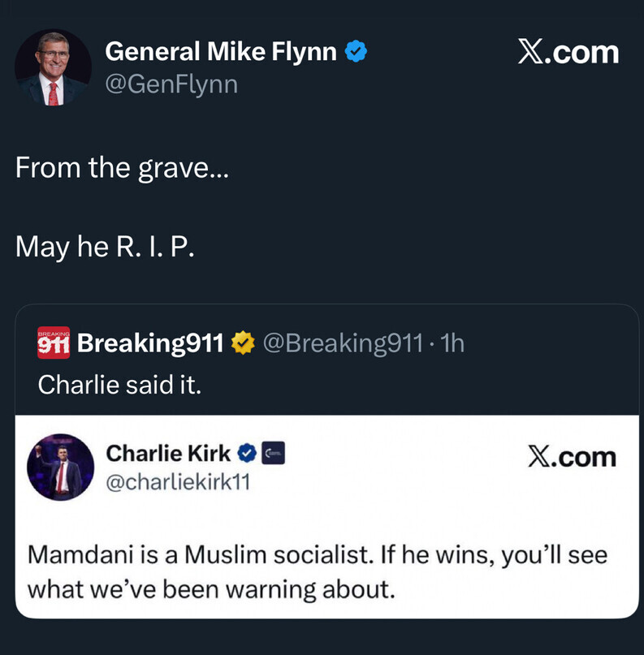Click the gold verified badge next to Breaking911
644x655 pixels.
pos(243,343)
